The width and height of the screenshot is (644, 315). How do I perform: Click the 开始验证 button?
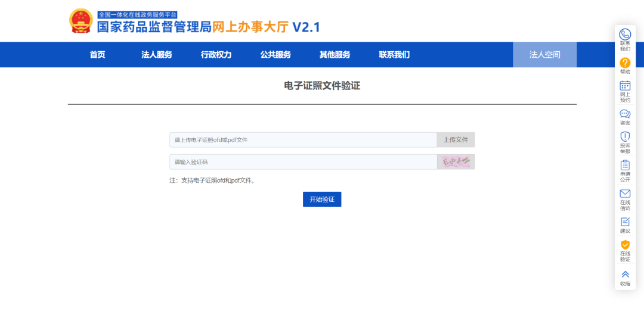coord(322,199)
